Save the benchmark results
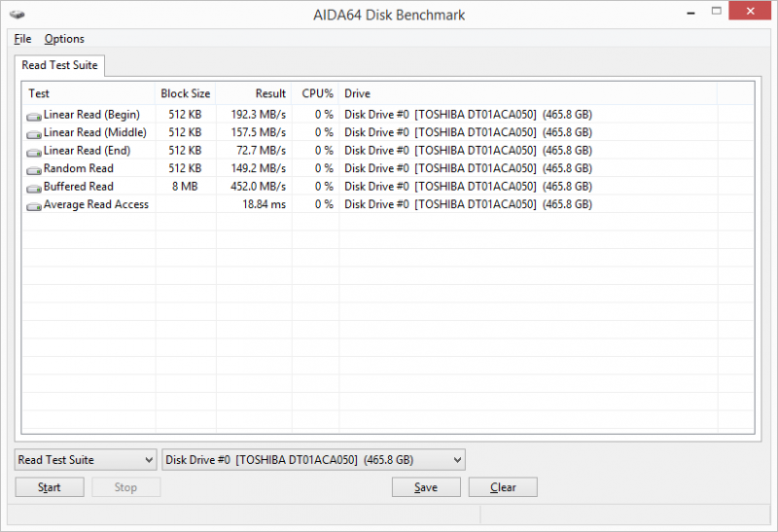 point(426,487)
